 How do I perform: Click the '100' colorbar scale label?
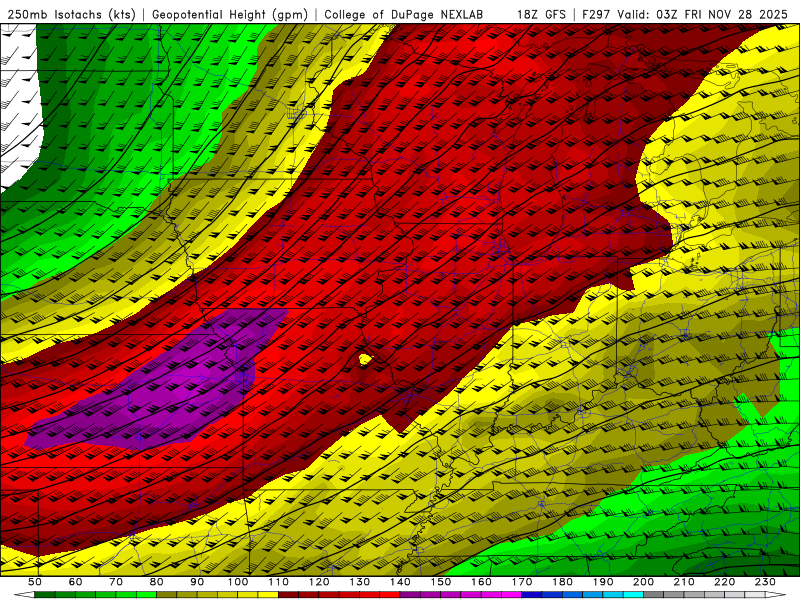tap(238, 582)
